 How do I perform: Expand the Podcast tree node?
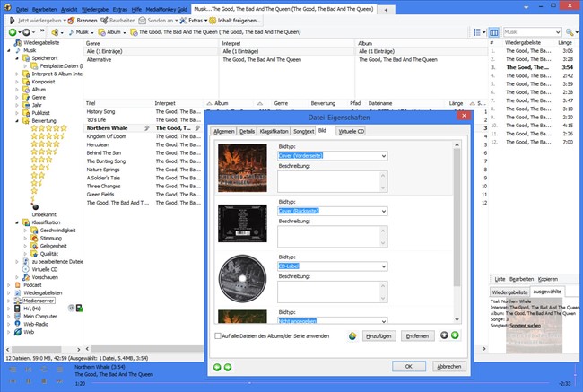pos(9,285)
